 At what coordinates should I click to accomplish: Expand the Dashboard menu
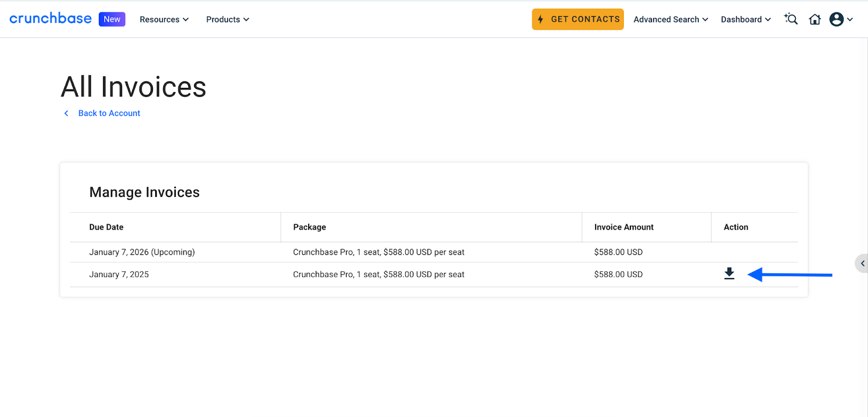click(x=745, y=20)
